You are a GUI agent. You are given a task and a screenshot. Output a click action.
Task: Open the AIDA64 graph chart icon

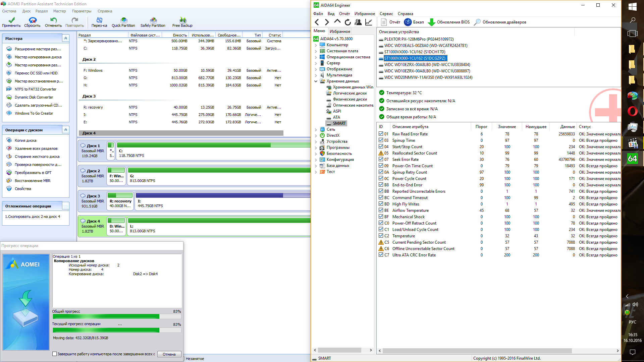tap(369, 22)
